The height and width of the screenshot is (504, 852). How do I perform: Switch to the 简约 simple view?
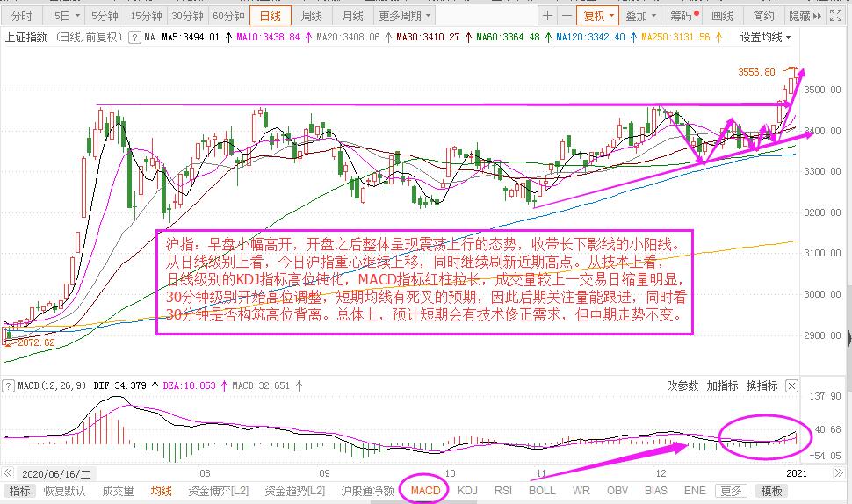pyautogui.click(x=763, y=16)
